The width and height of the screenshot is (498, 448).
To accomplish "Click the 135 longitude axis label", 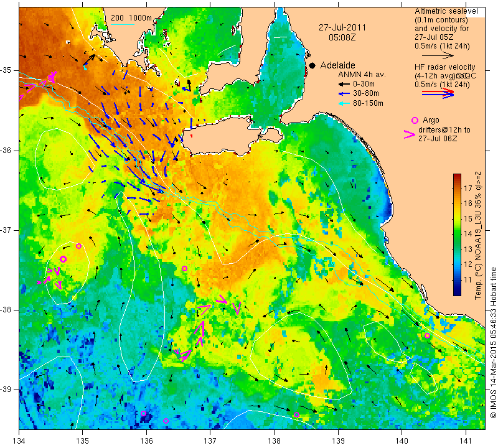I will pyautogui.click(x=83, y=441).
